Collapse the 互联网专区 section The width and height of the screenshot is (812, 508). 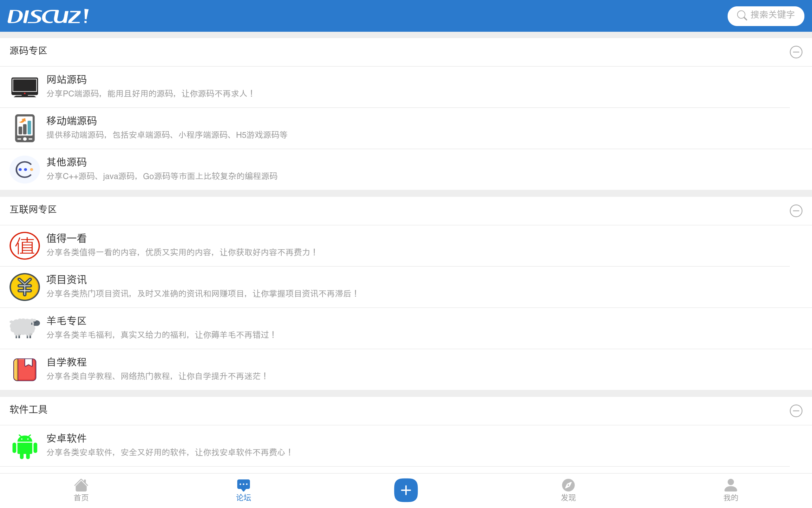pyautogui.click(x=796, y=211)
